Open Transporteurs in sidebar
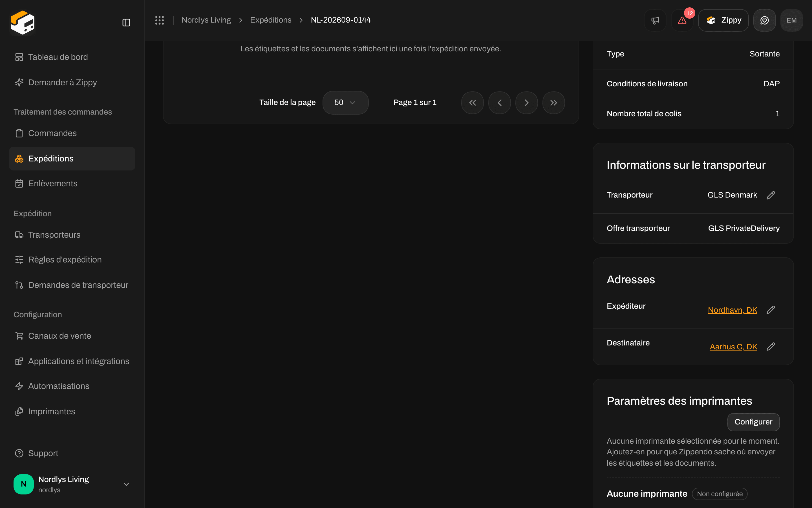The image size is (812, 508). point(72,235)
